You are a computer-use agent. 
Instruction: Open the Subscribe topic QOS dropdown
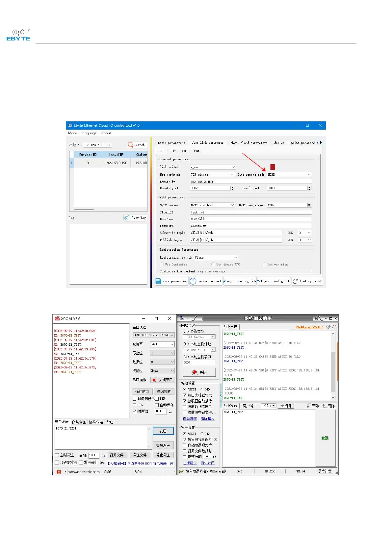(305, 233)
